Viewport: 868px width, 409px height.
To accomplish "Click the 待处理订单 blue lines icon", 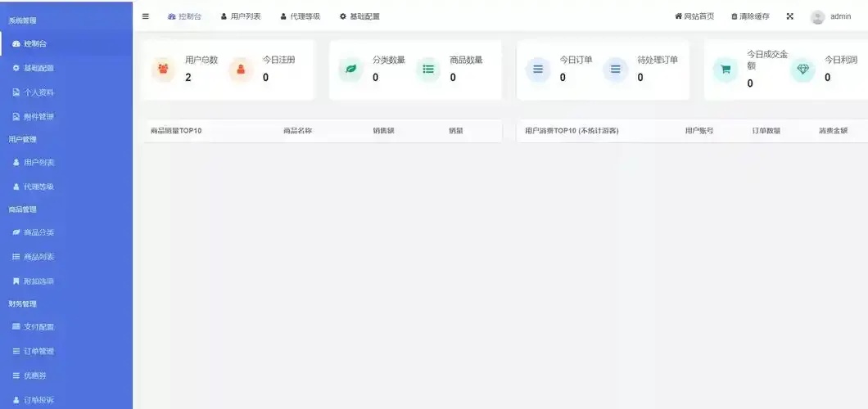I will [x=616, y=70].
